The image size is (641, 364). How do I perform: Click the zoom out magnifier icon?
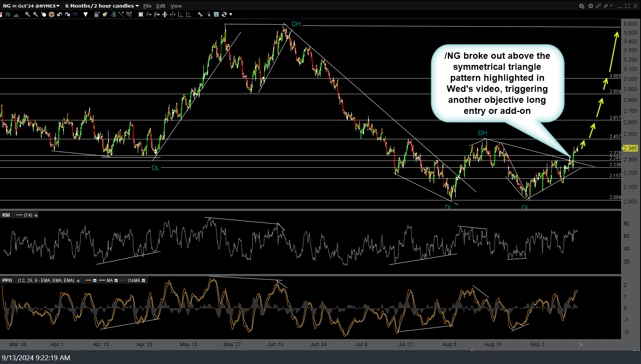35,14
